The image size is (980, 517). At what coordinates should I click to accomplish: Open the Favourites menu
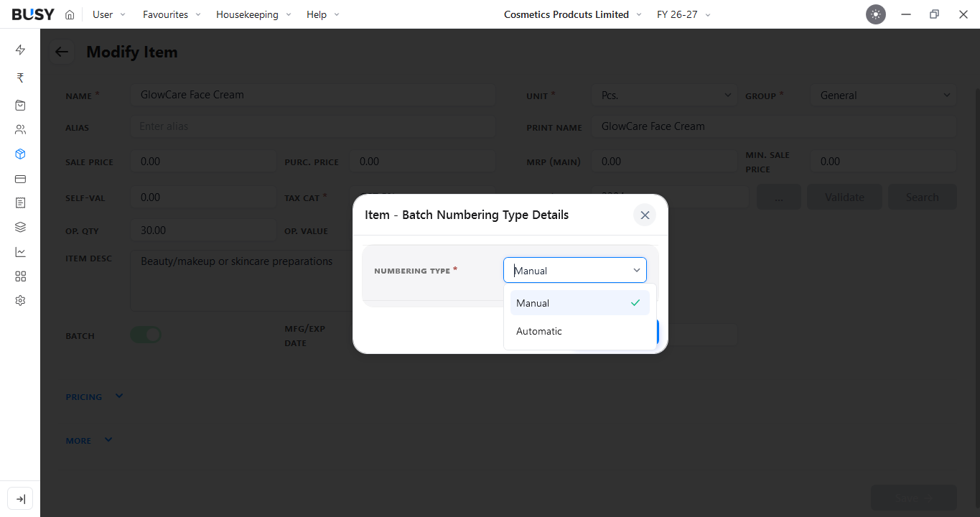click(172, 14)
